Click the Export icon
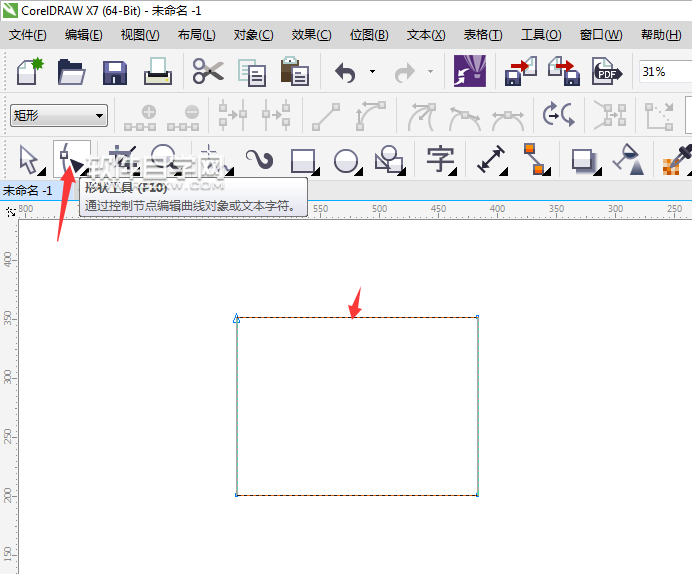The width and height of the screenshot is (692, 574). pos(564,71)
